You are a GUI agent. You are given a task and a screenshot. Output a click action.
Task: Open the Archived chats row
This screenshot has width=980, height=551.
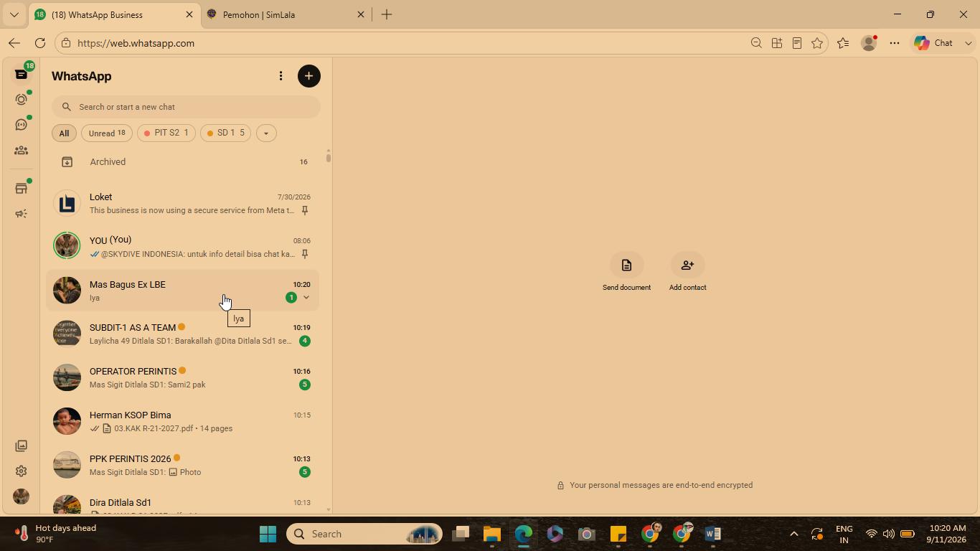tap(183, 162)
